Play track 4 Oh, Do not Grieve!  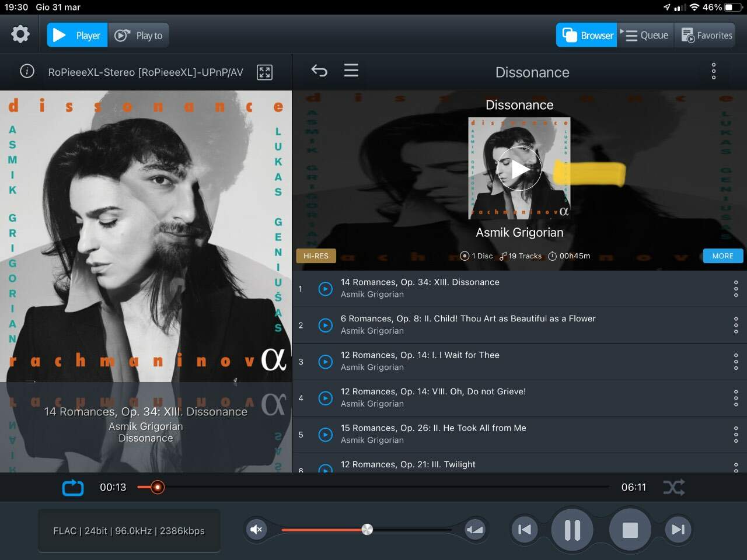326,398
